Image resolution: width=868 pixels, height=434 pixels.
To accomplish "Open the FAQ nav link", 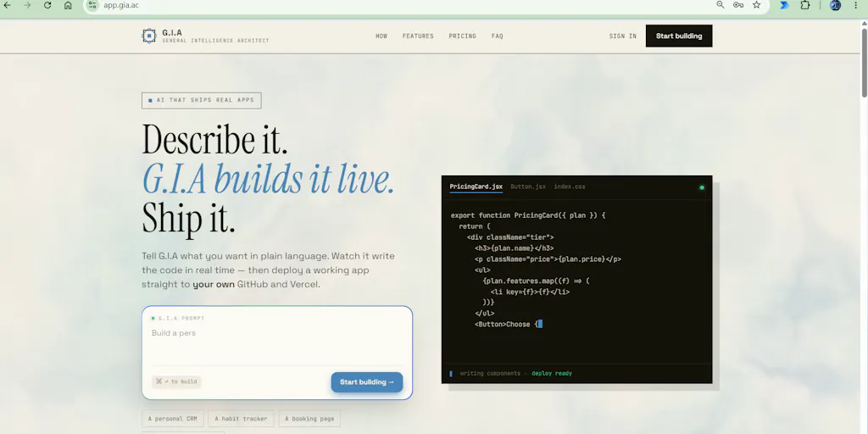I will (497, 36).
